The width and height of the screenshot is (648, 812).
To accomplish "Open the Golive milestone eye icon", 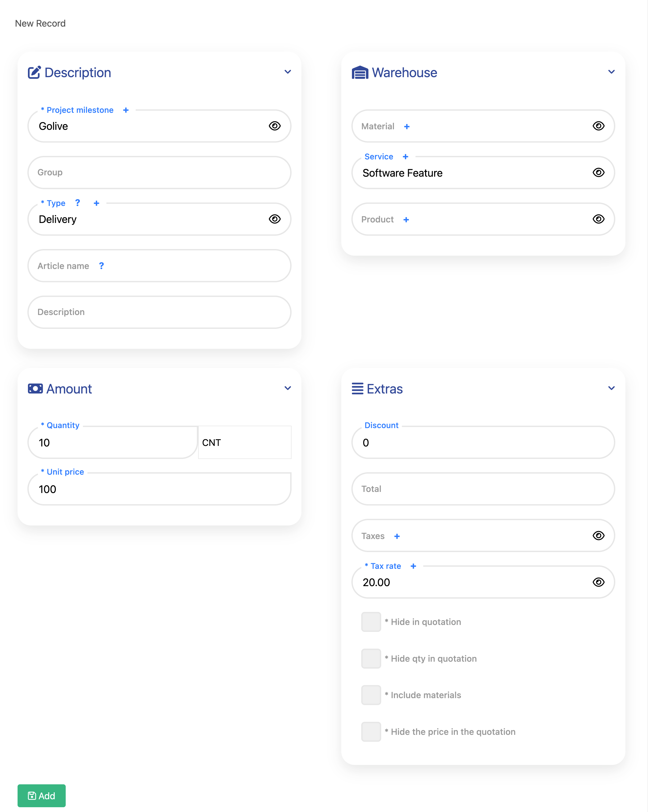I will (x=275, y=126).
